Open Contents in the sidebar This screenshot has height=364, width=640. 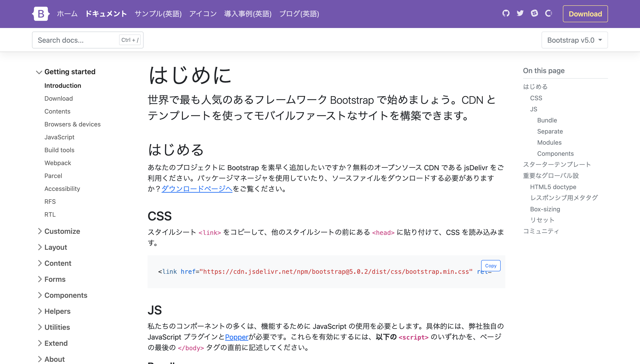(x=57, y=112)
